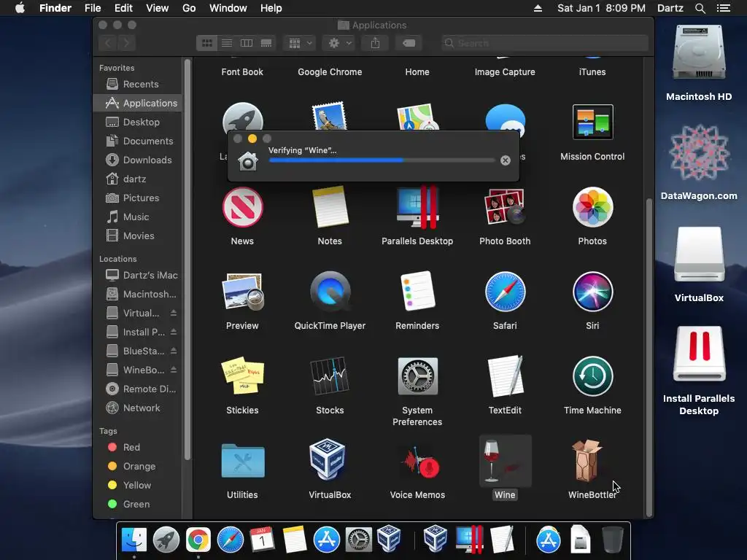The width and height of the screenshot is (747, 560).
Task: Open Spotlight search in menu bar
Action: click(700, 8)
